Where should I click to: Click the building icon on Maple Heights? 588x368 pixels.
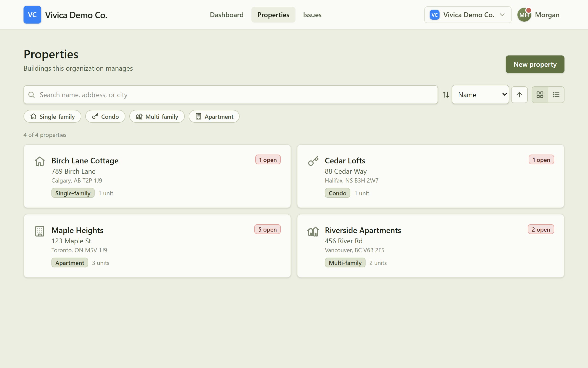(x=39, y=231)
